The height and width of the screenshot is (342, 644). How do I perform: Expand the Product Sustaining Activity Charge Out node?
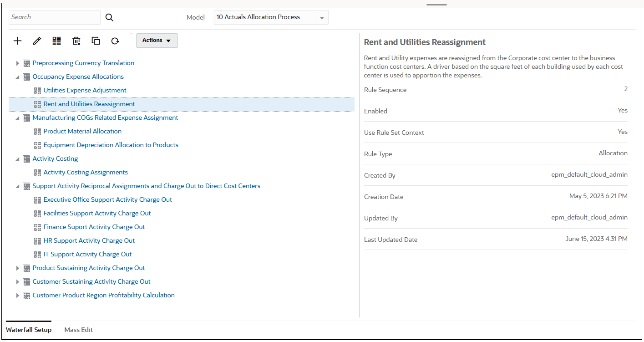click(17, 268)
